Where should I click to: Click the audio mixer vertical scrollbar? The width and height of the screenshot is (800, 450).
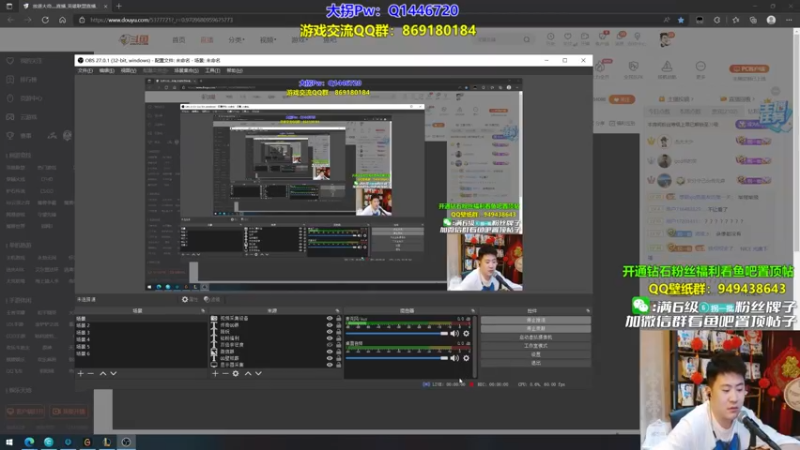(x=475, y=347)
